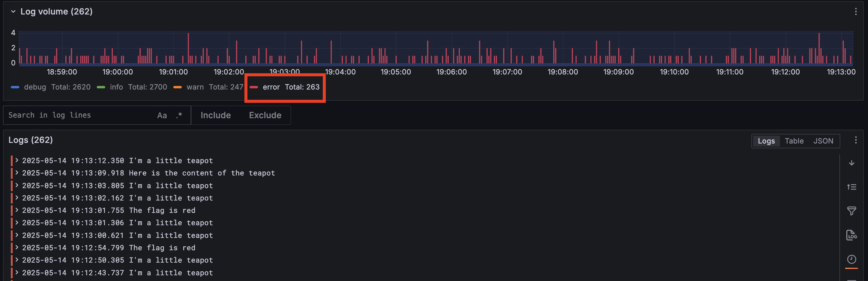Open log filtering via the funnel icon
Viewport: 868px width, 281px height.
(852, 211)
